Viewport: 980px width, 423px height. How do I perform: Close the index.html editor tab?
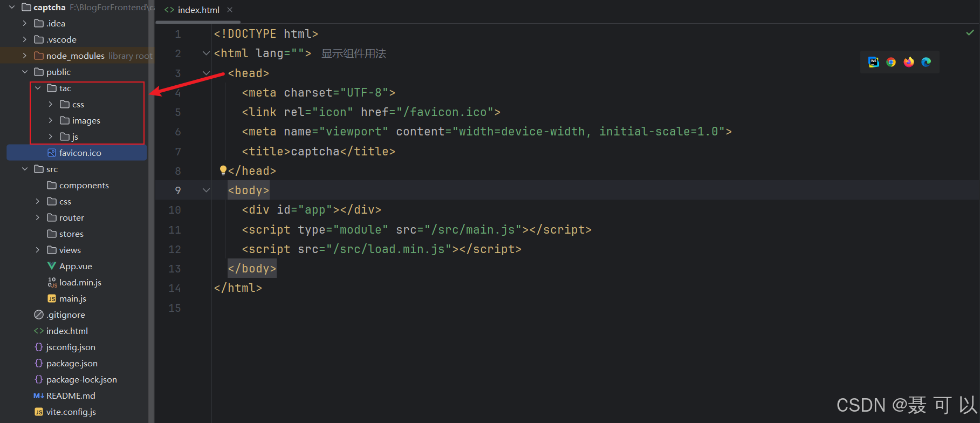[230, 10]
